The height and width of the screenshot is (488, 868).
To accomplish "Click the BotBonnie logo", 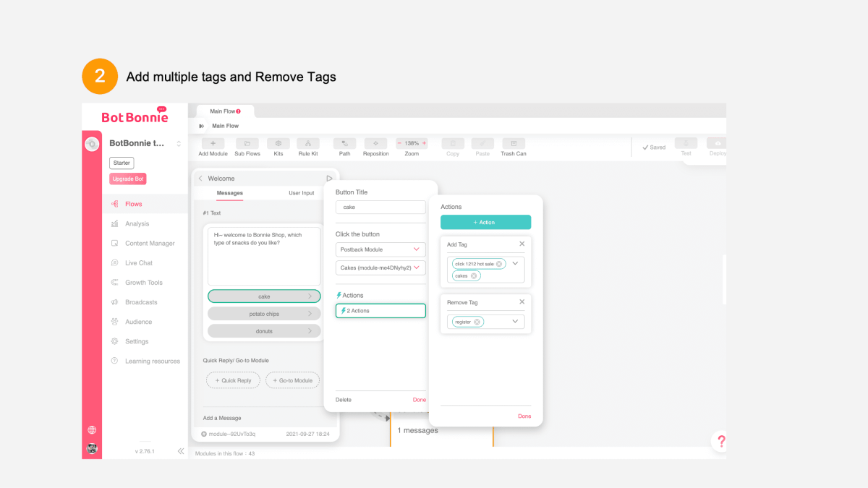I will pos(135,116).
